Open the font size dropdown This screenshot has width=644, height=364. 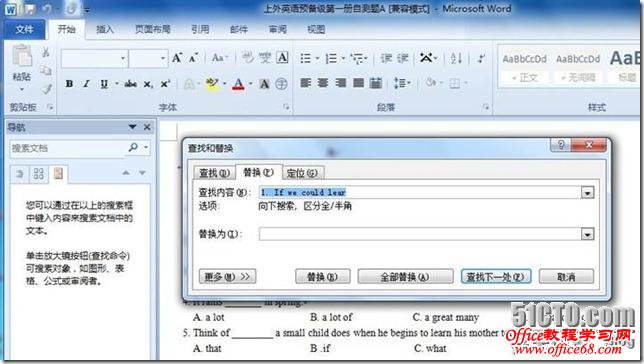click(x=163, y=58)
